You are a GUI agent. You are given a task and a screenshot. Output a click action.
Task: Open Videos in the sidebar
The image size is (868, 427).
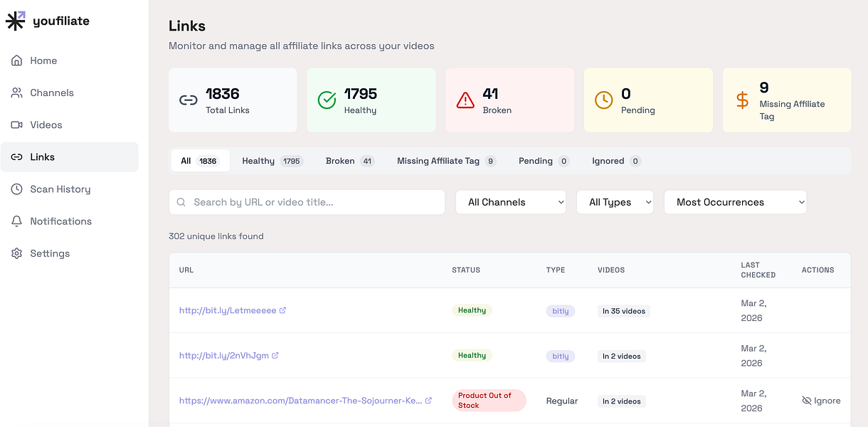70,125
